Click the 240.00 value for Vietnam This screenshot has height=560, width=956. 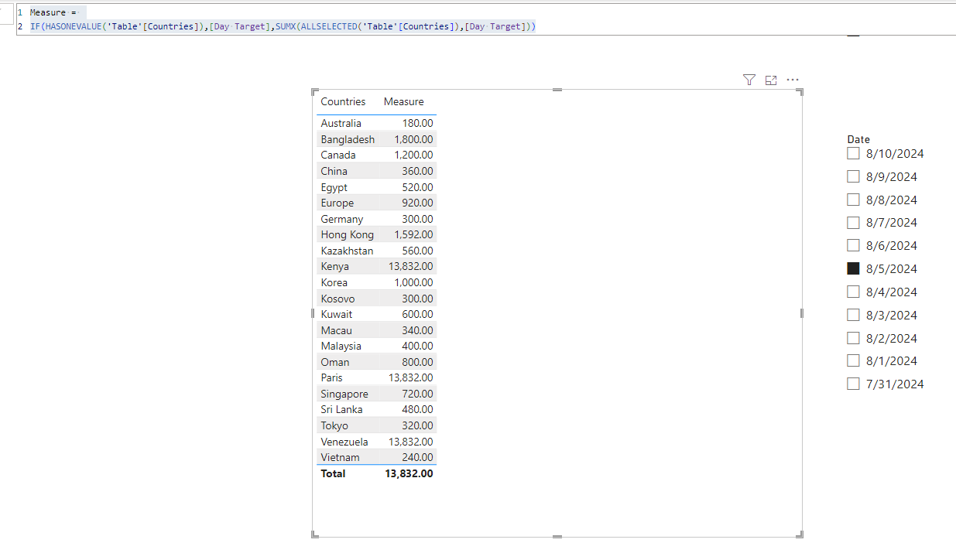tap(417, 457)
